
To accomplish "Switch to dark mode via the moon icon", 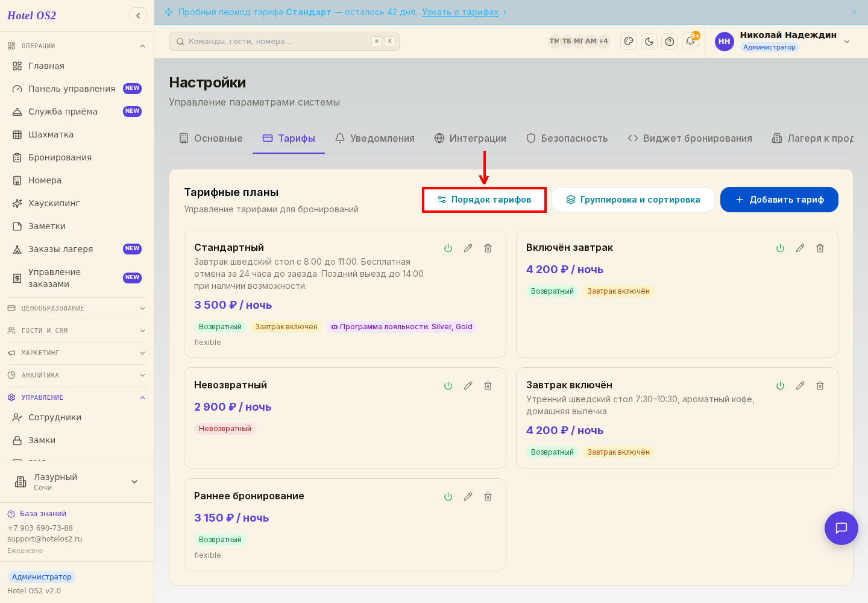I will pos(649,42).
